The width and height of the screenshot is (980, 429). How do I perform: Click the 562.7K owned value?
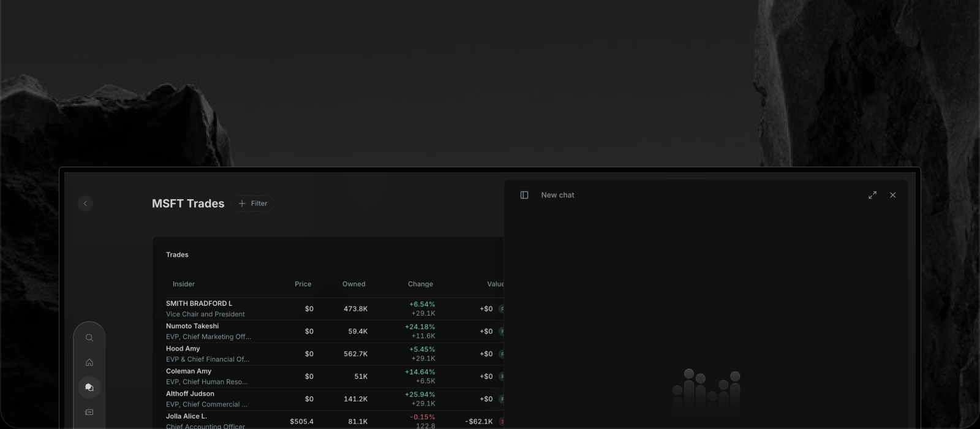(356, 354)
